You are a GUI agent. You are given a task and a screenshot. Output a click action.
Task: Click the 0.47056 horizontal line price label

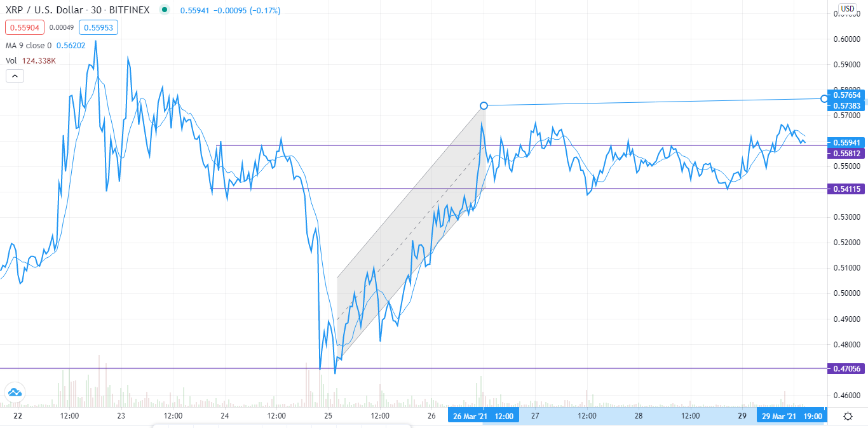pyautogui.click(x=846, y=368)
